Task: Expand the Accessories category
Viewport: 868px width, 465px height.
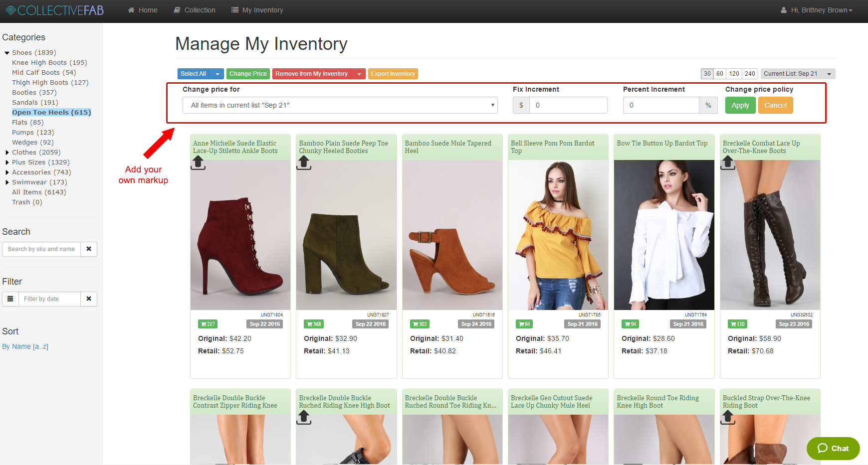Action: (7, 172)
